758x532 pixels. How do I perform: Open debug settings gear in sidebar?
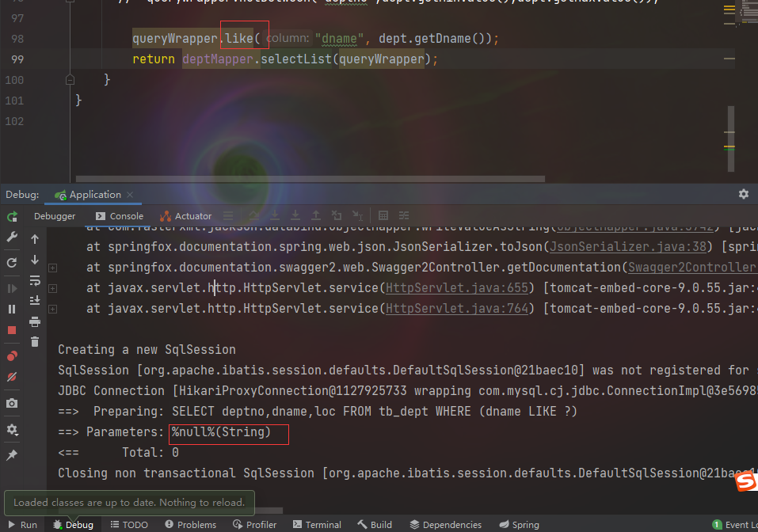point(12,430)
